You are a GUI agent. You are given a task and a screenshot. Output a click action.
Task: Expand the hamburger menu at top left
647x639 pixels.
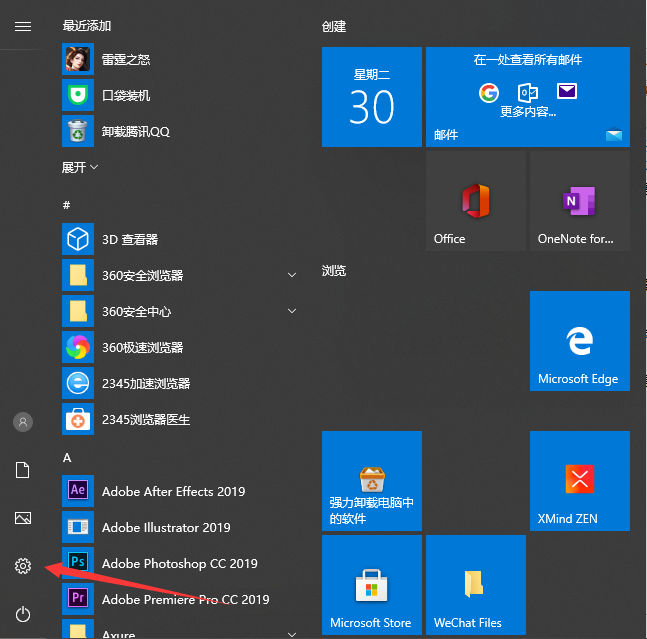click(23, 26)
